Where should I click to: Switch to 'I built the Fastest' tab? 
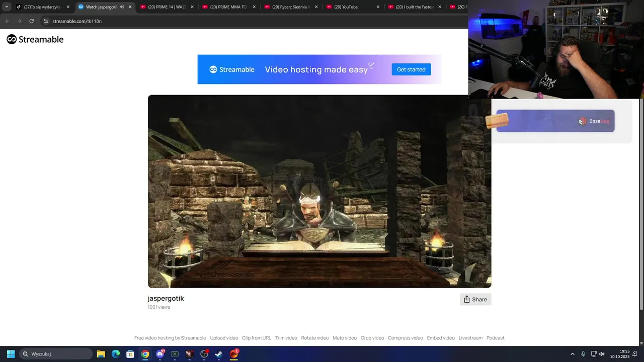415,7
